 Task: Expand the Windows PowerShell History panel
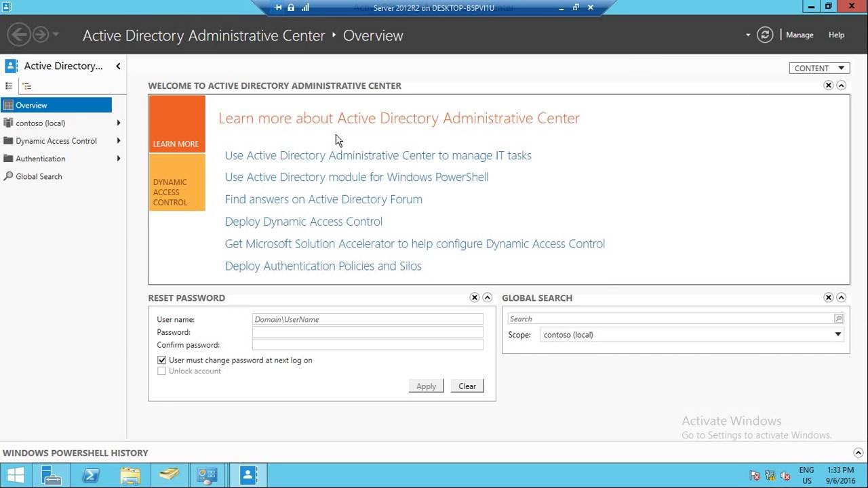pyautogui.click(x=858, y=453)
